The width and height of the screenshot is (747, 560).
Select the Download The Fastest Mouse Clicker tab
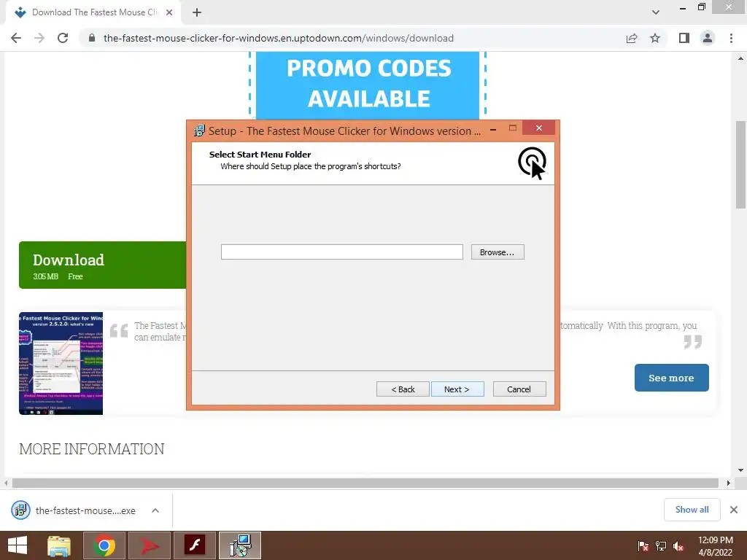tap(93, 12)
